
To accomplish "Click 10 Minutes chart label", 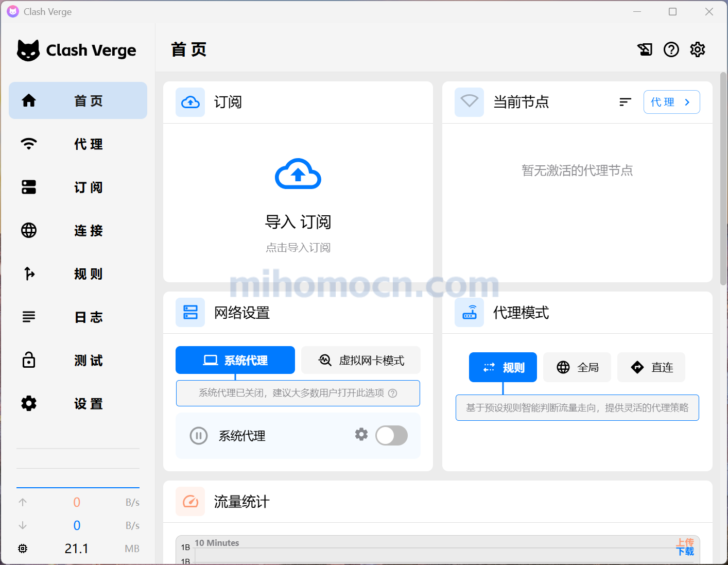I will (217, 543).
